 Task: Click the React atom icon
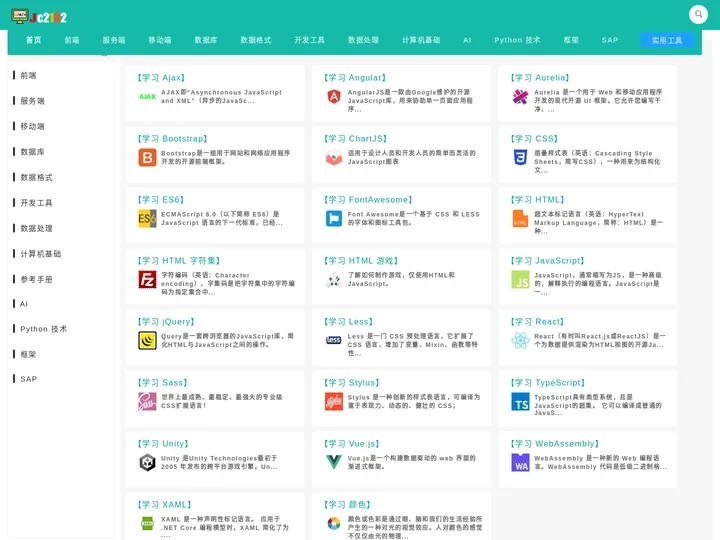coord(520,341)
